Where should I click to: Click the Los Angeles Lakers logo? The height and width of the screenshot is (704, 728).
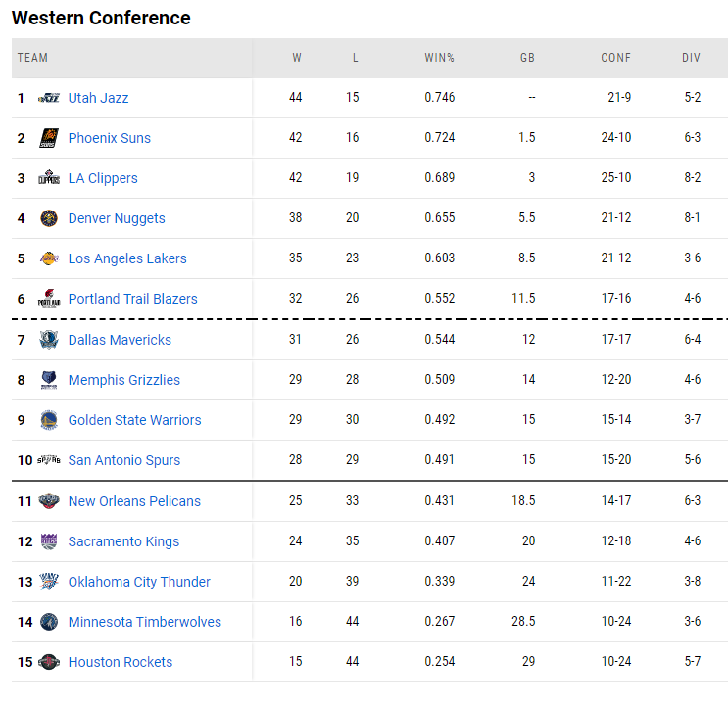pyautogui.click(x=49, y=258)
